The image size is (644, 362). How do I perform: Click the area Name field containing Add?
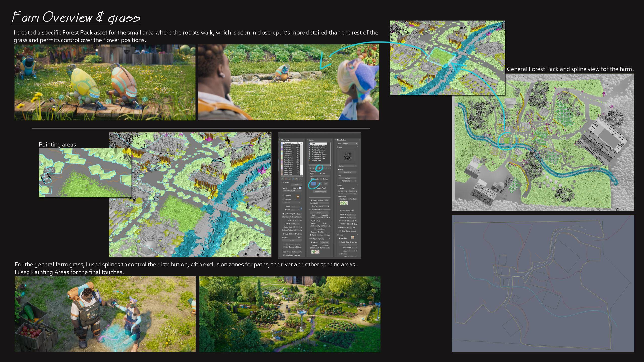[x=320, y=176]
